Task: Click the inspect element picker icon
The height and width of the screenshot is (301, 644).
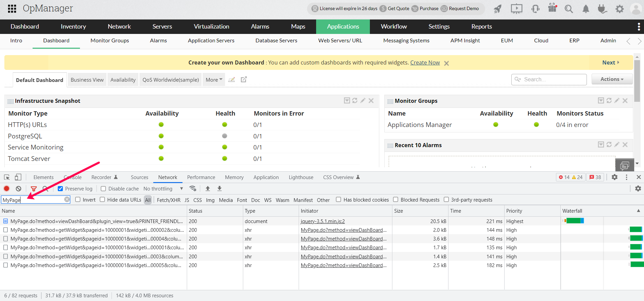Action: (x=7, y=177)
